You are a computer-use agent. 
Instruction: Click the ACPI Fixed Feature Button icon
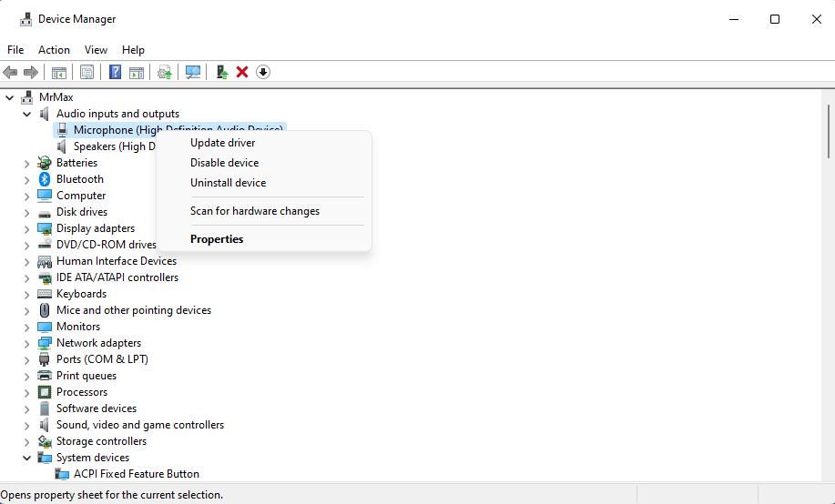[x=62, y=474]
